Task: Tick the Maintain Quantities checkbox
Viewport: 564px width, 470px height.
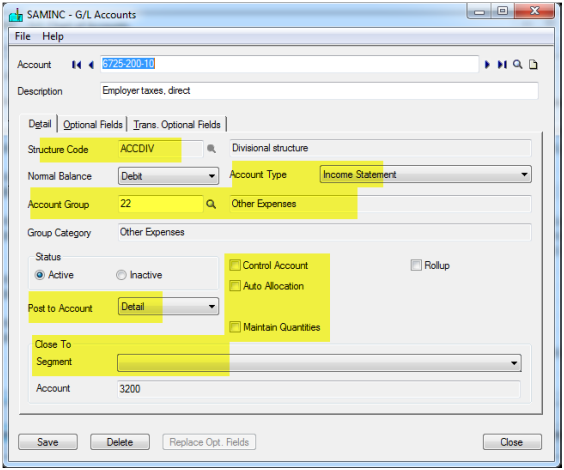Action: tap(235, 327)
